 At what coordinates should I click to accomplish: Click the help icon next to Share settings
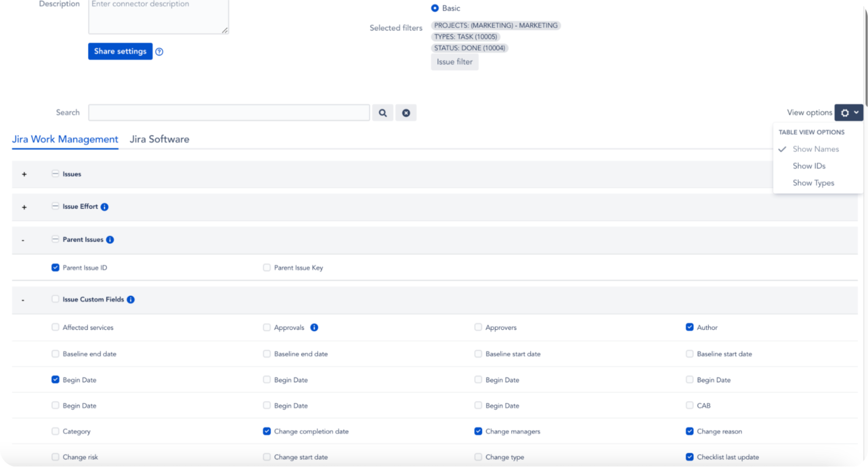click(x=160, y=51)
